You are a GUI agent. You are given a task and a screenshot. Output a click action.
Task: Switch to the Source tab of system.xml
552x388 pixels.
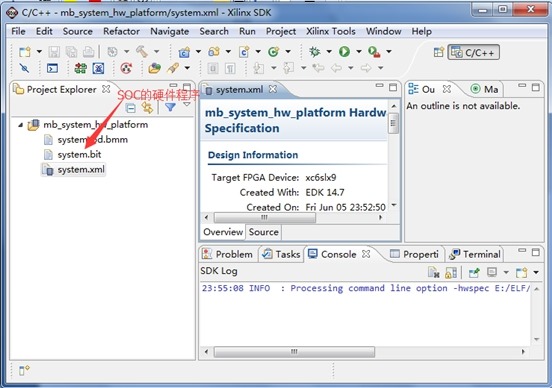264,232
